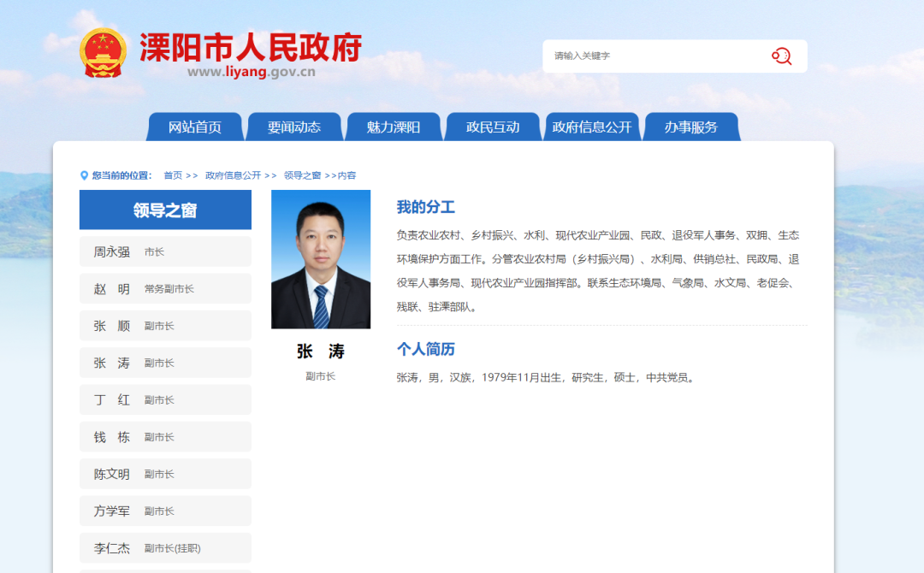Click 首页 in the breadcrumb trail

pyautogui.click(x=174, y=174)
